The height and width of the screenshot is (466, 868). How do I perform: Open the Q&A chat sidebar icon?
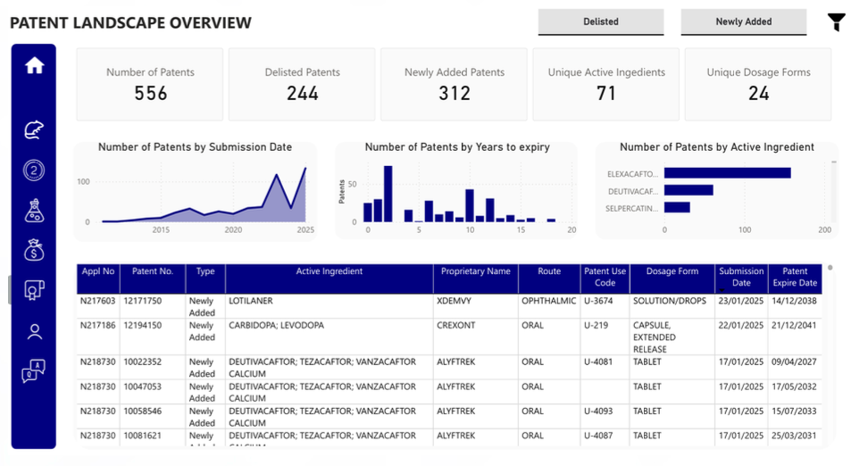pos(34,370)
